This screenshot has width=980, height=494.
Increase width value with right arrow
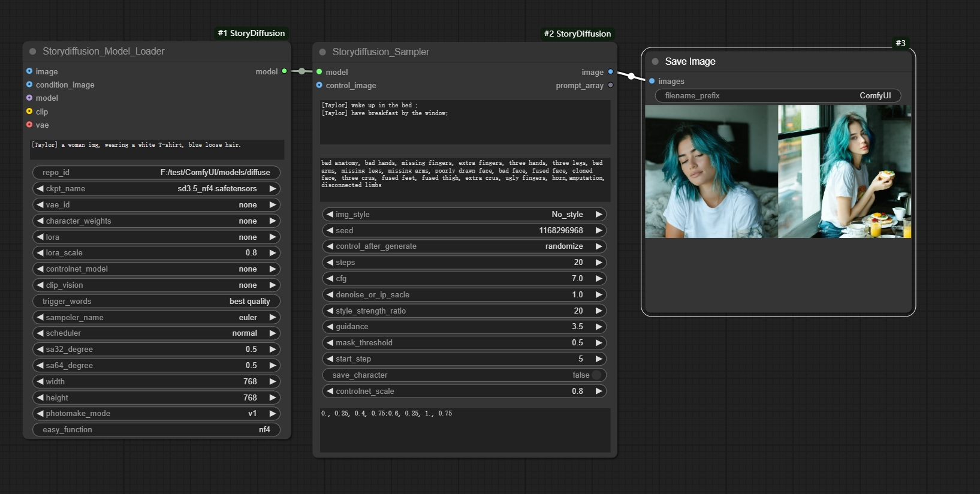pyautogui.click(x=273, y=381)
